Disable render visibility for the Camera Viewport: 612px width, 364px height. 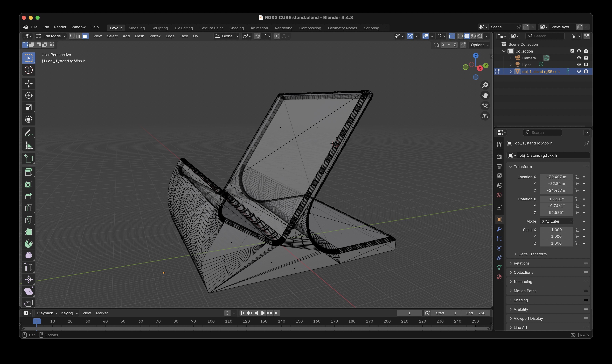[x=586, y=58]
